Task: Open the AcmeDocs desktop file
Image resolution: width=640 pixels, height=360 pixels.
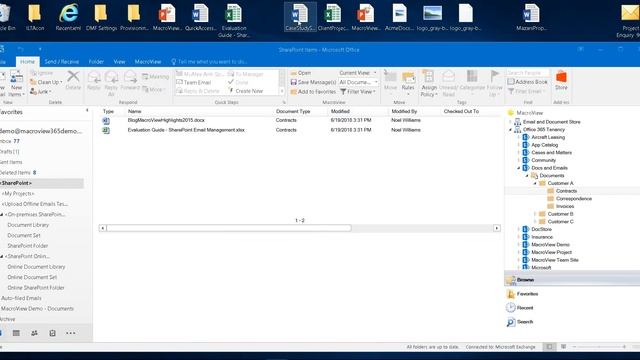Action: (399, 17)
